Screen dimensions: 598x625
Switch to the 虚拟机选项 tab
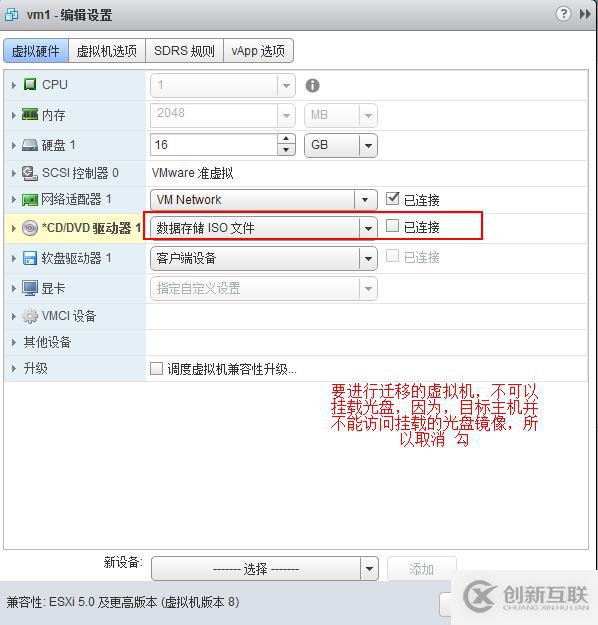(x=107, y=51)
